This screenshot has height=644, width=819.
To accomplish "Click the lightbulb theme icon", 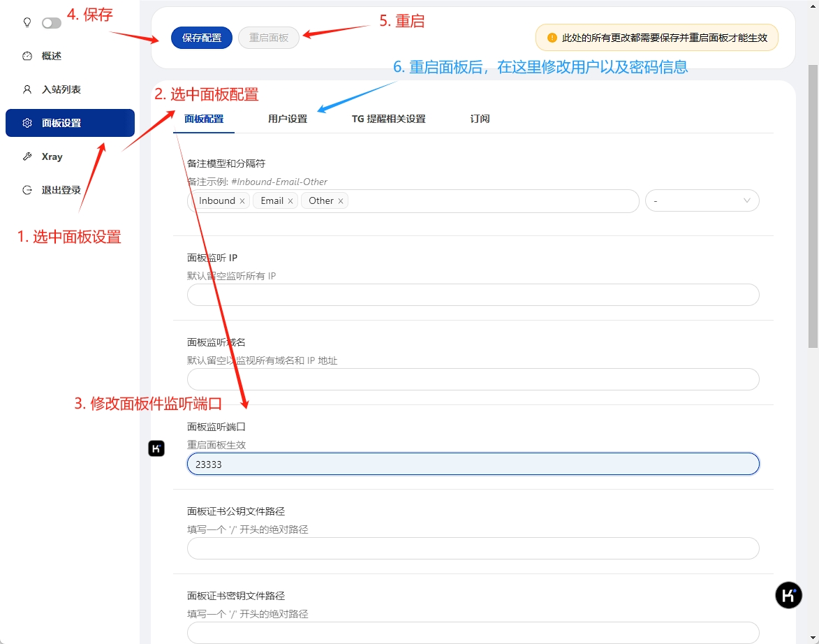I will 27,22.
